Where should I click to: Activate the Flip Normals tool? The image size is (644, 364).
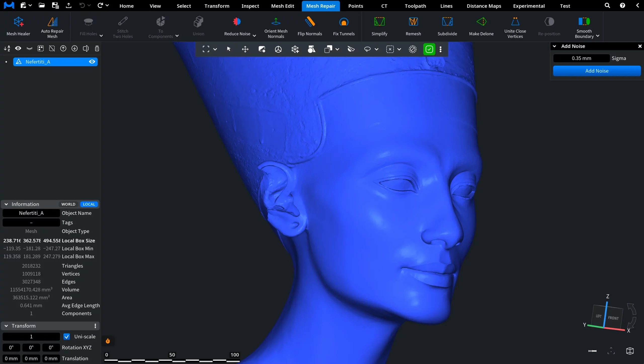point(310,26)
